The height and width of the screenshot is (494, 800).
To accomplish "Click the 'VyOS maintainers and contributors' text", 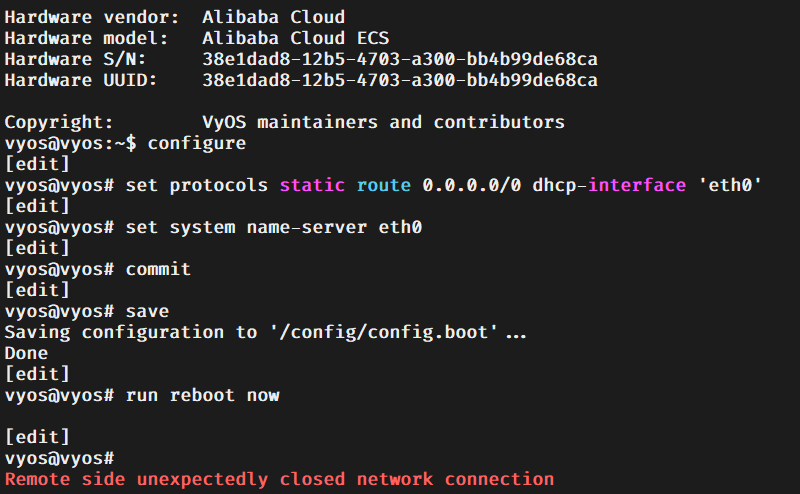I will click(384, 122).
